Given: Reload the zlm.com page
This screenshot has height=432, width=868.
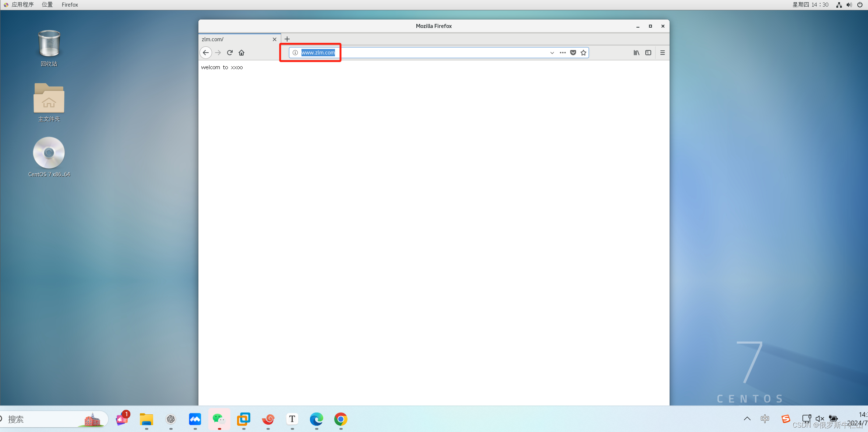Looking at the screenshot, I should tap(230, 53).
